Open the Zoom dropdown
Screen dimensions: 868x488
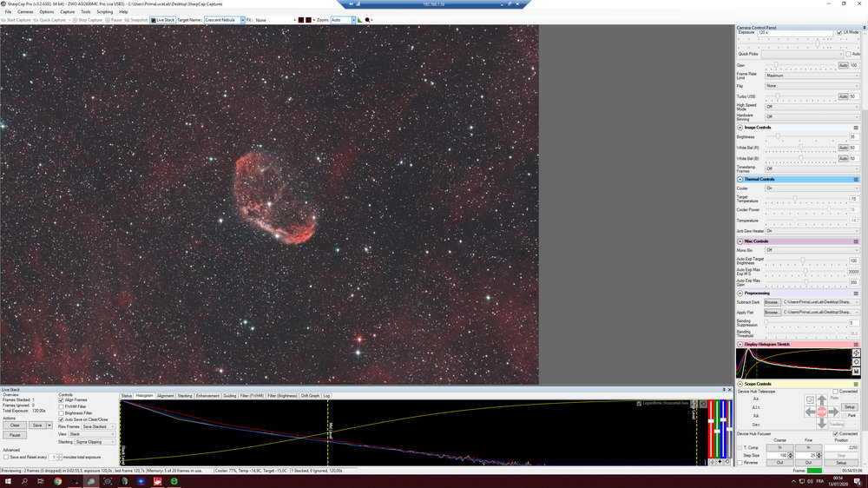[353, 20]
